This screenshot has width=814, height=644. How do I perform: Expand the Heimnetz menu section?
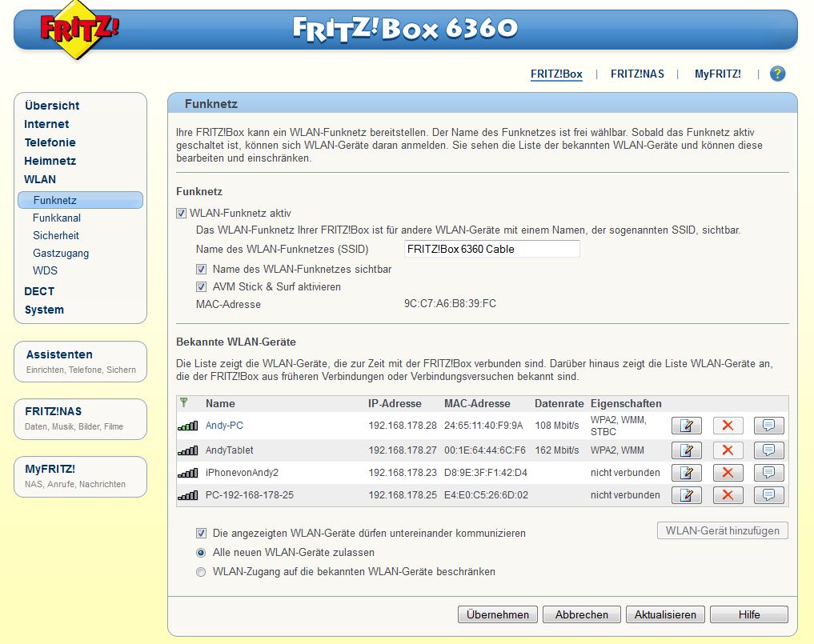click(50, 161)
